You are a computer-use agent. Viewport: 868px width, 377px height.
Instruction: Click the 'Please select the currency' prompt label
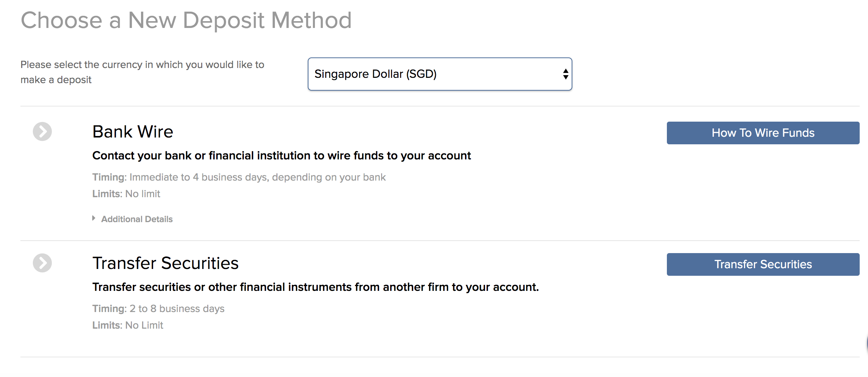(x=142, y=72)
